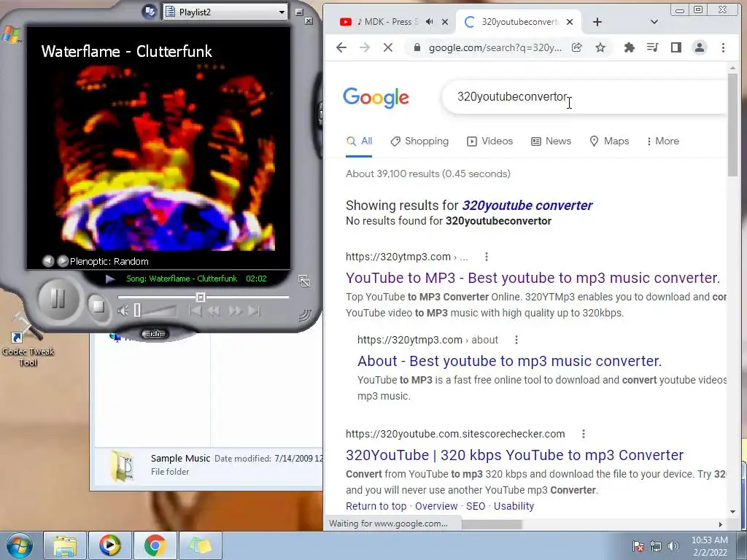Select the All search tab

(359, 141)
